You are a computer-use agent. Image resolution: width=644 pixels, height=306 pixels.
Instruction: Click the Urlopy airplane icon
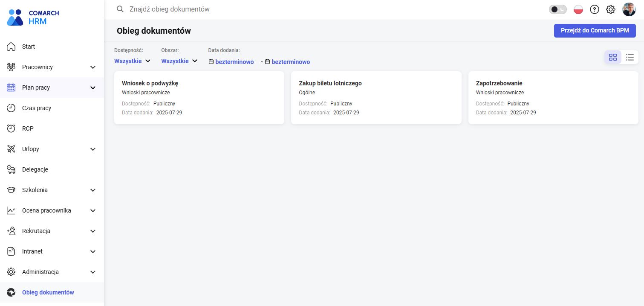click(12, 149)
